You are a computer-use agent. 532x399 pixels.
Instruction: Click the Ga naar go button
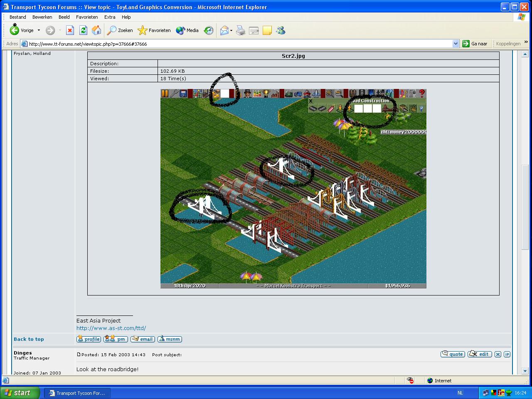coord(475,44)
